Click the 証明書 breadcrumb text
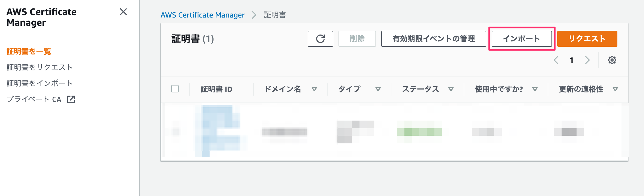The width and height of the screenshot is (644, 196). click(x=275, y=15)
